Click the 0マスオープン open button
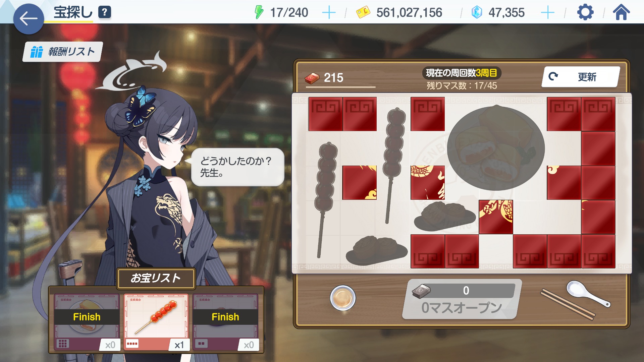This screenshot has height=362, width=644. coord(462,299)
